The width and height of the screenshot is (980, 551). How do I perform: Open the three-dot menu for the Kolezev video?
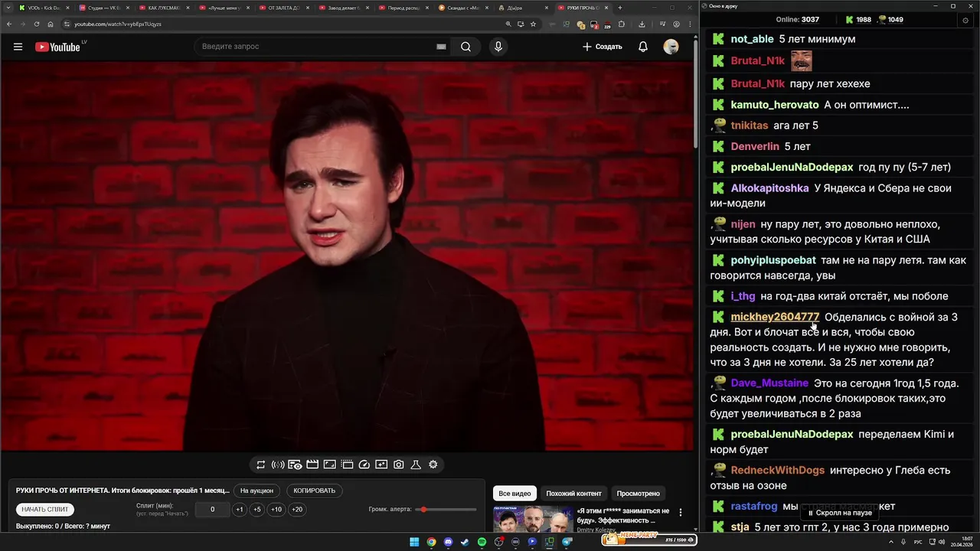pos(681,512)
